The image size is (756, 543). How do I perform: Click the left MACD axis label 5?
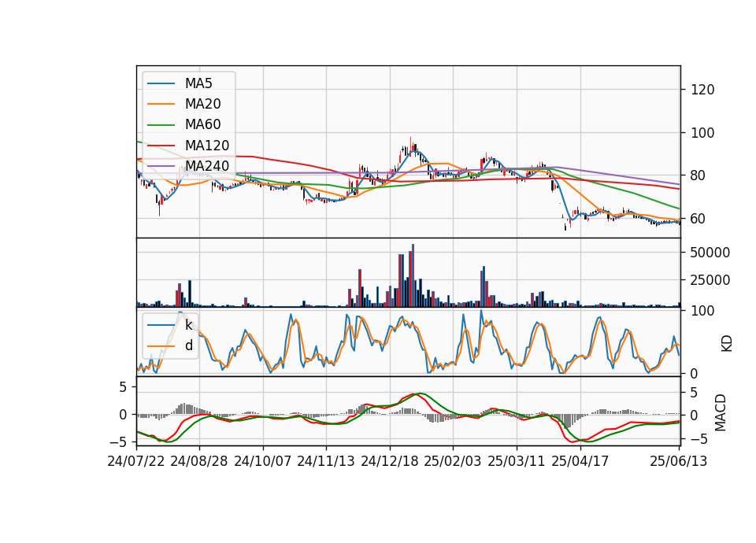tap(123, 387)
